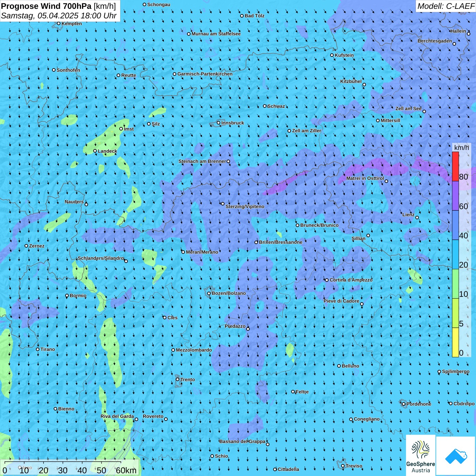Click the red 80 km/h legend color

455,166
